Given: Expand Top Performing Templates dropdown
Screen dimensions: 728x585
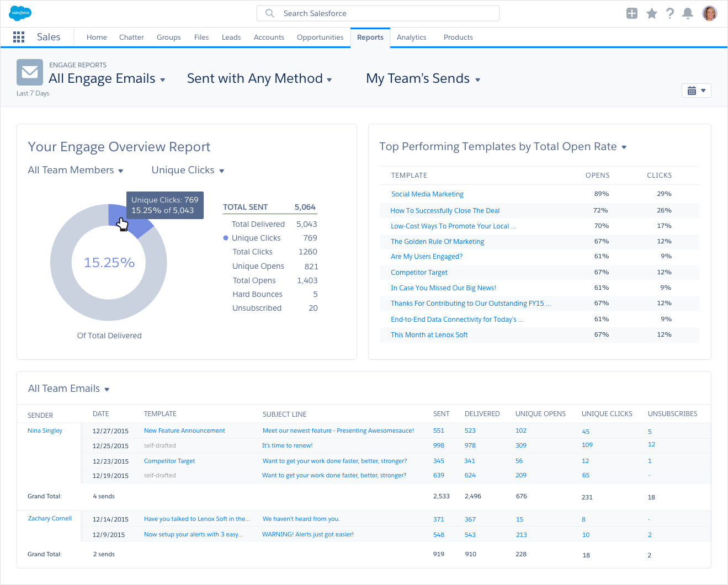Looking at the screenshot, I should click(503, 146).
